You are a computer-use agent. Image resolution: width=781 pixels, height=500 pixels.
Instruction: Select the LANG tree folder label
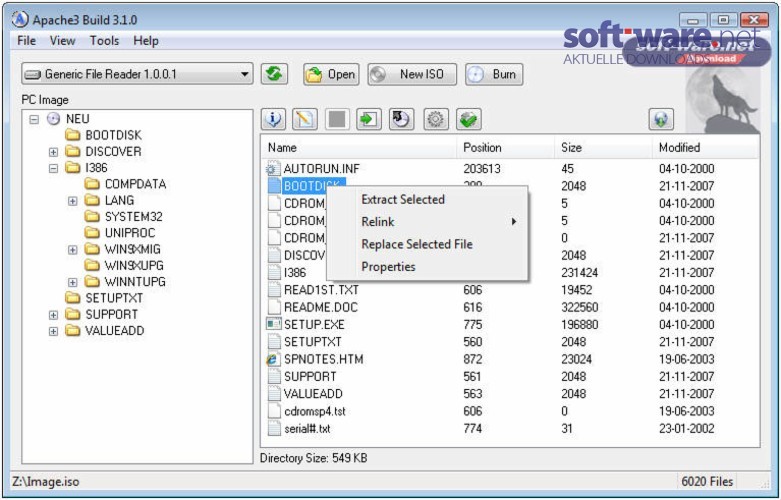point(119,200)
